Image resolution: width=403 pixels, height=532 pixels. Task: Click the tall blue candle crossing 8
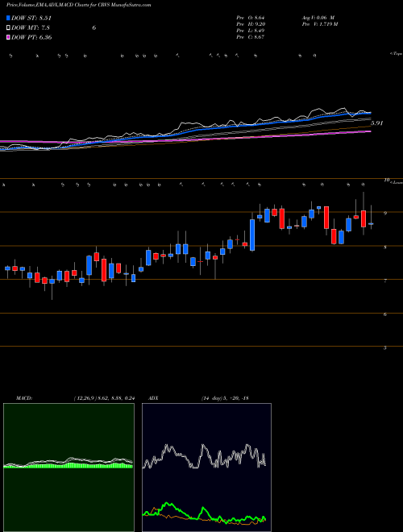252,235
